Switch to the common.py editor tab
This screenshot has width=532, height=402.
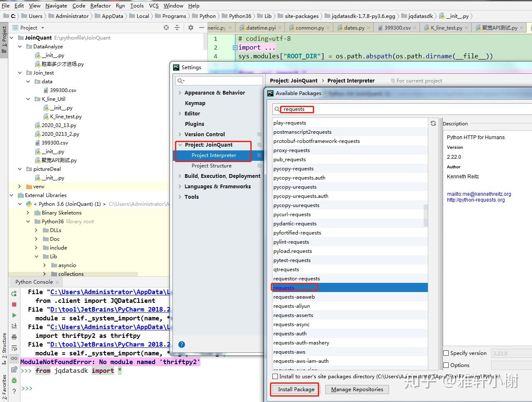[x=310, y=27]
